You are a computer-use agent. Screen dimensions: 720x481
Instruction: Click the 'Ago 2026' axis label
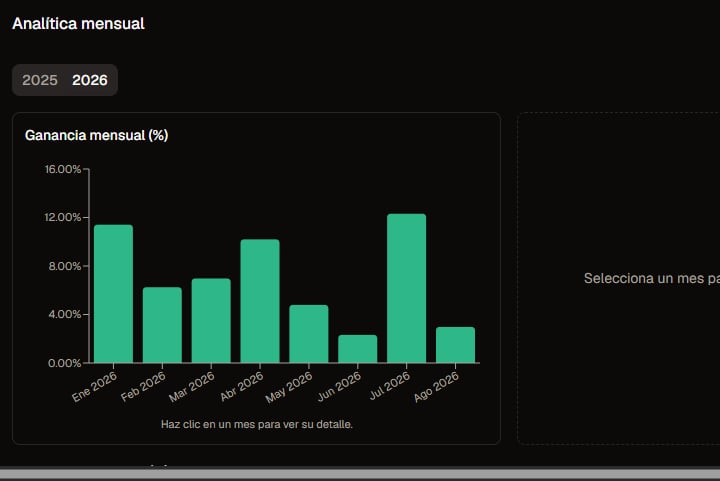click(x=436, y=386)
